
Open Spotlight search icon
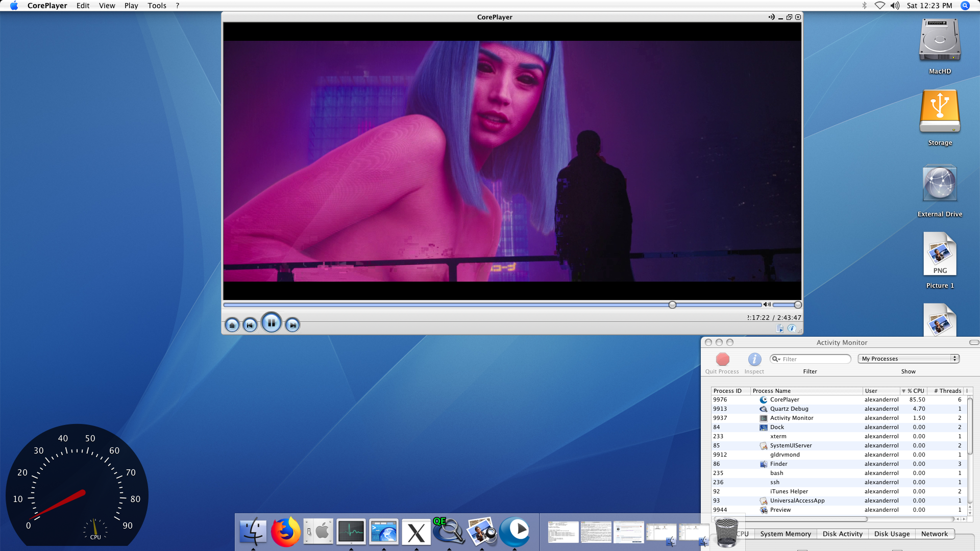click(x=965, y=6)
